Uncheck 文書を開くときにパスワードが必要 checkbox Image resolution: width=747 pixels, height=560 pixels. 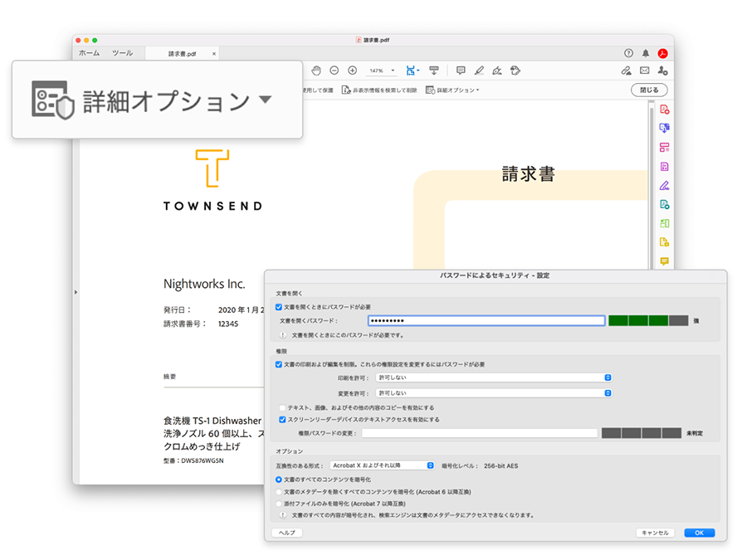(279, 307)
